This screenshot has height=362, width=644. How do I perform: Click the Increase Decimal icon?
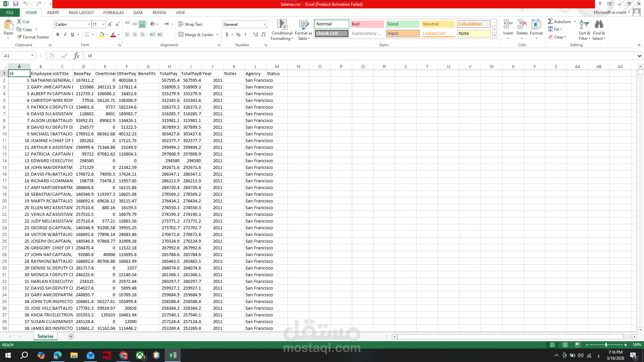[x=255, y=35]
